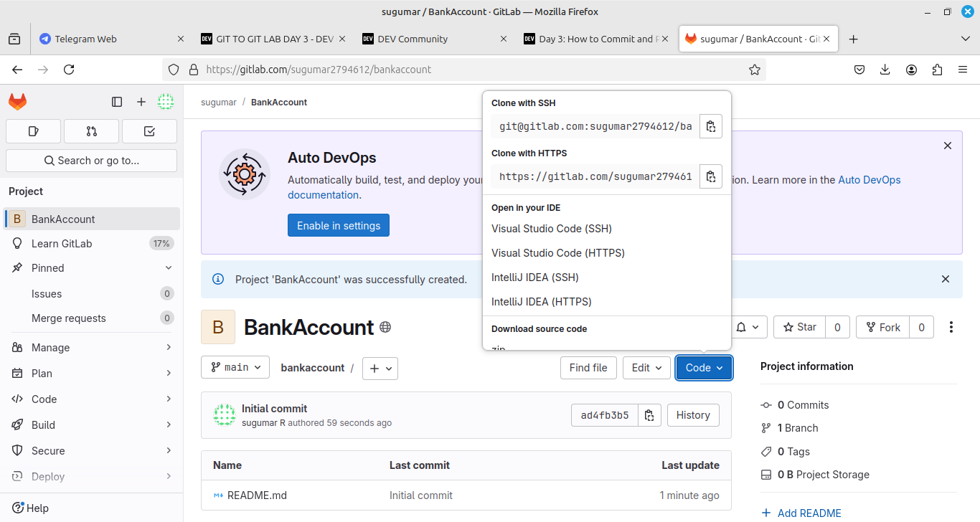The height and width of the screenshot is (522, 980).
Task: Select IntelliJ IDEA (HTTPS)
Action: click(x=542, y=302)
